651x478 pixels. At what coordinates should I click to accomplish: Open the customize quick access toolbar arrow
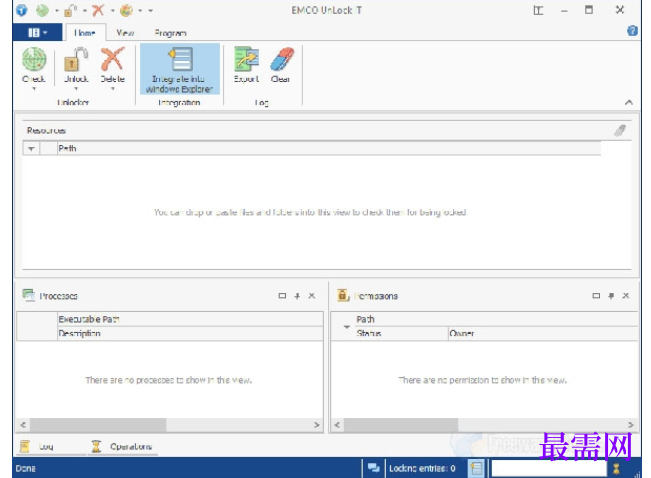coord(151,11)
